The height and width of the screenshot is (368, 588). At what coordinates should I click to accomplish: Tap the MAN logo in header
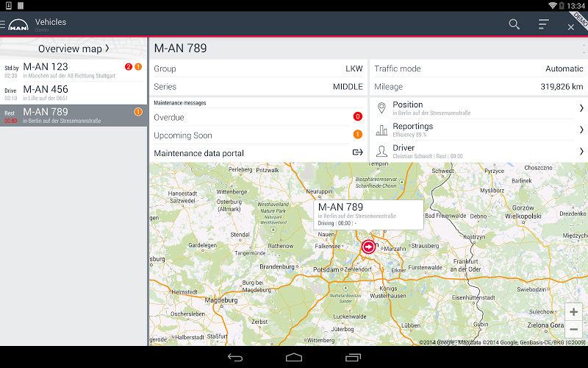[18, 25]
